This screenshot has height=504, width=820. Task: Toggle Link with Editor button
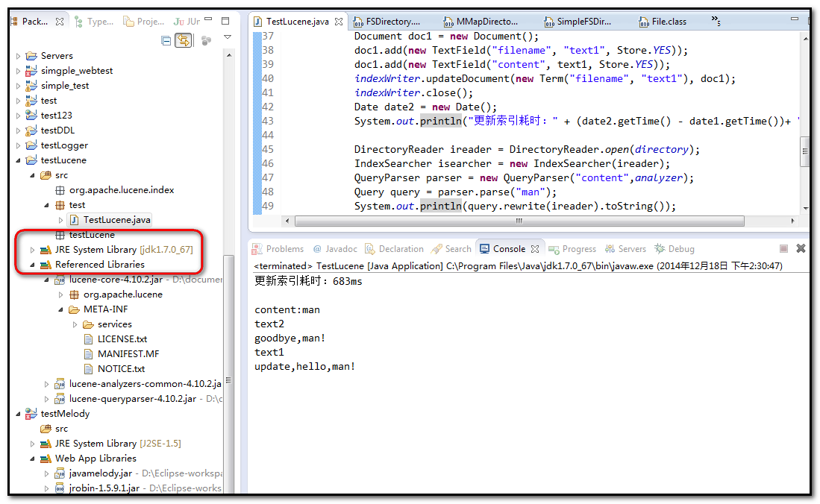pos(183,40)
